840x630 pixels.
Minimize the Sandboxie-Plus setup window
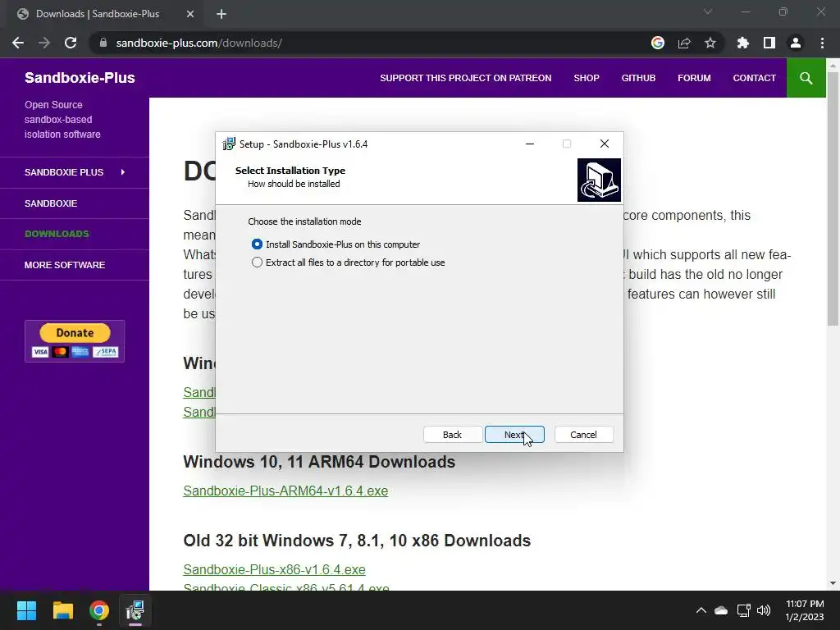click(530, 144)
